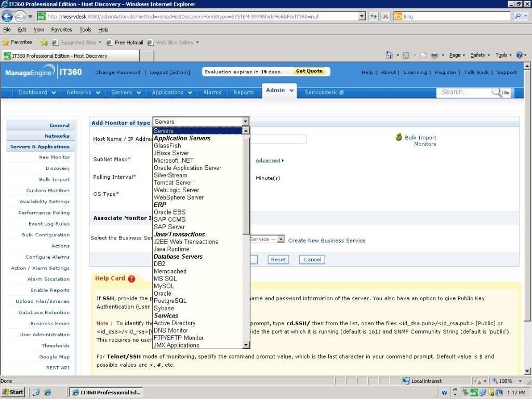Click the search magnifier in IT360 search
The image size is (532, 399).
pos(496,92)
